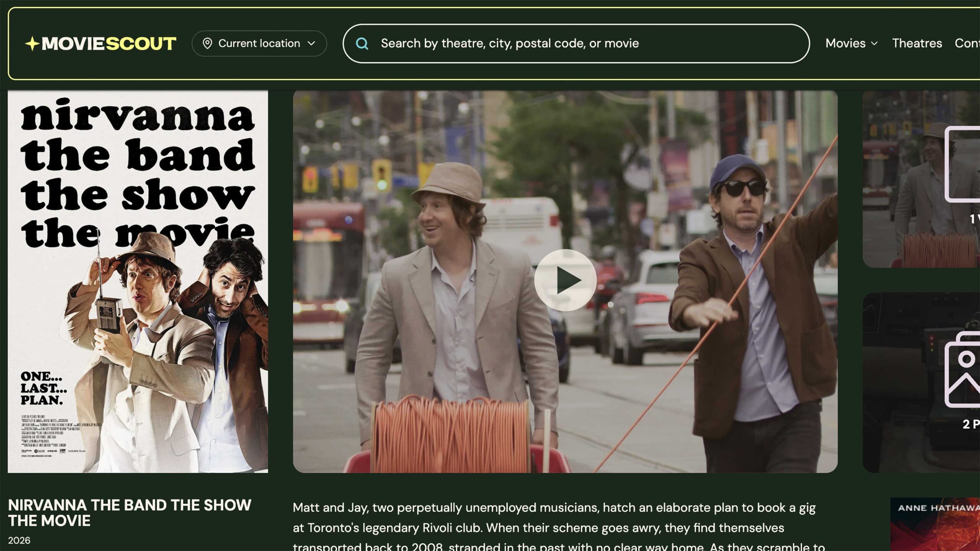Open the "2 P…" photos label
Image resolution: width=980 pixels, height=551 pixels.
(x=971, y=424)
